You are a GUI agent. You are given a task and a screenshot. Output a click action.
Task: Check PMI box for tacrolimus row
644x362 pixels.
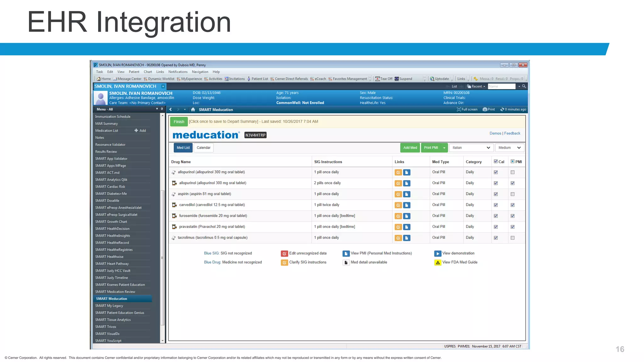[x=513, y=238]
